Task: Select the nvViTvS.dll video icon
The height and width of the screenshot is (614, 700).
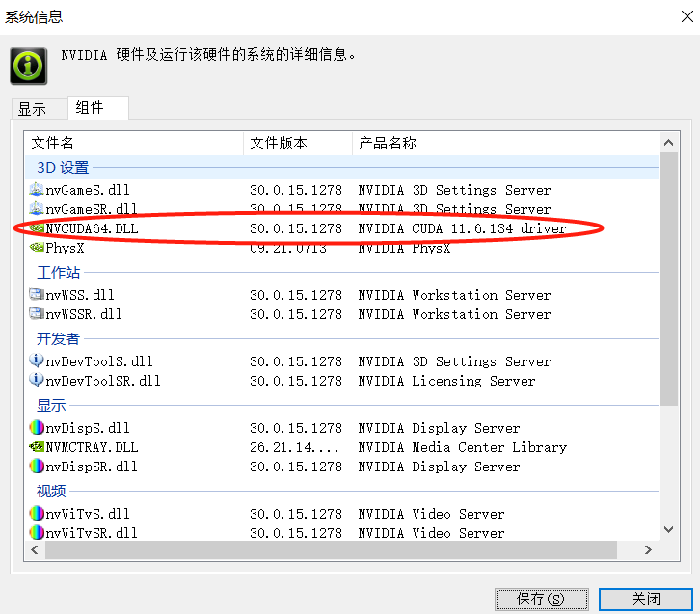Action: 37,514
